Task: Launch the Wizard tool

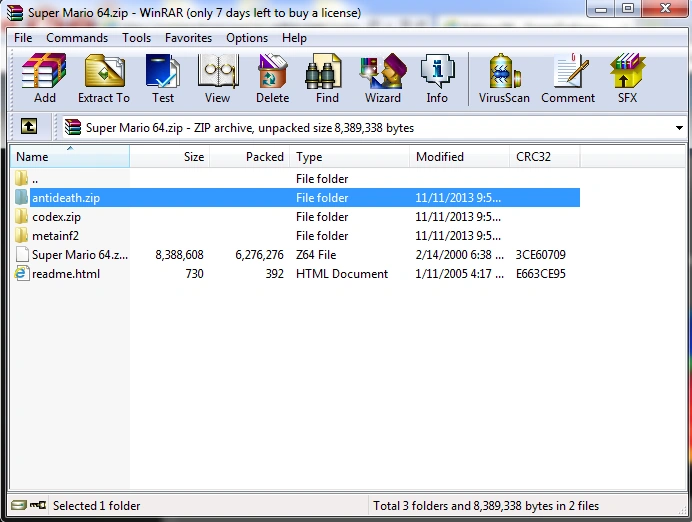Action: 382,78
